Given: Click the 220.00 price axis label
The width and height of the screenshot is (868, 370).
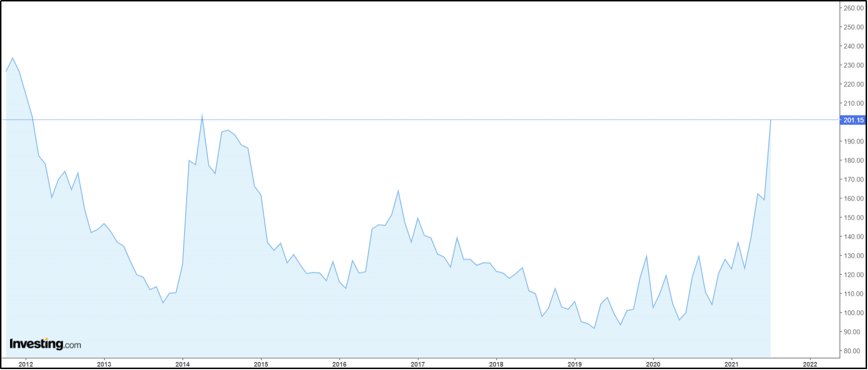Looking at the screenshot, I should (854, 84).
